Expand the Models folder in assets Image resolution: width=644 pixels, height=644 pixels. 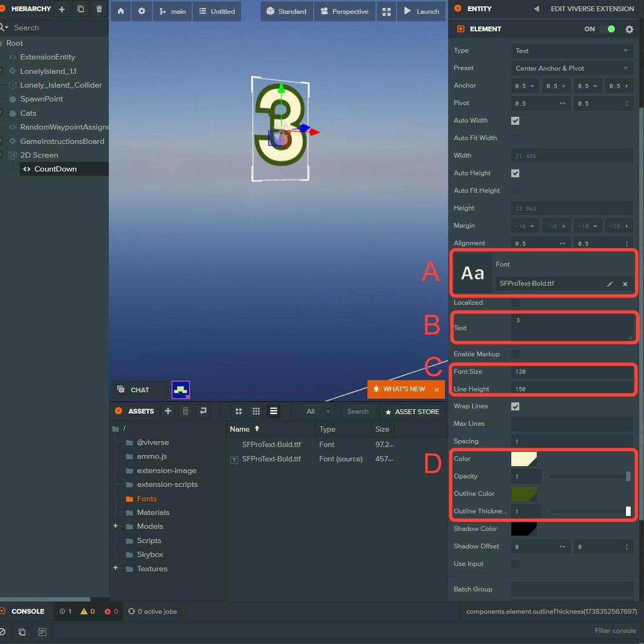[x=115, y=526]
